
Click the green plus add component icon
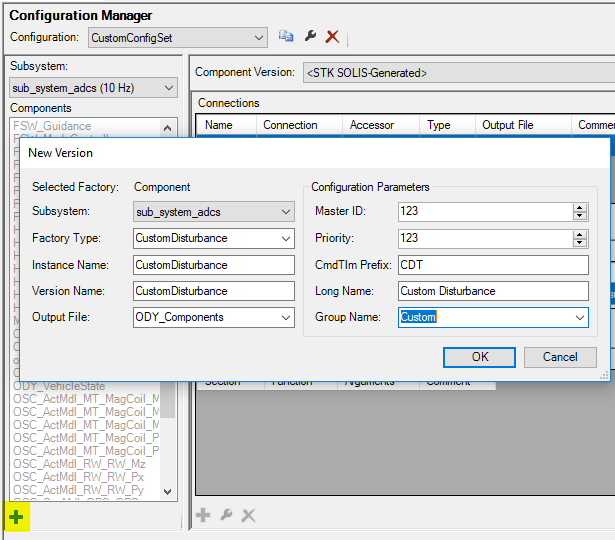pyautogui.click(x=15, y=517)
